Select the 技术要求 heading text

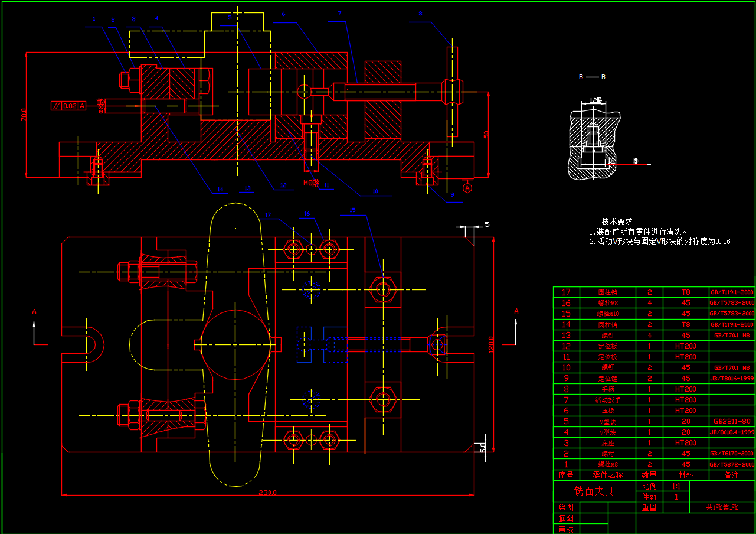coord(617,222)
